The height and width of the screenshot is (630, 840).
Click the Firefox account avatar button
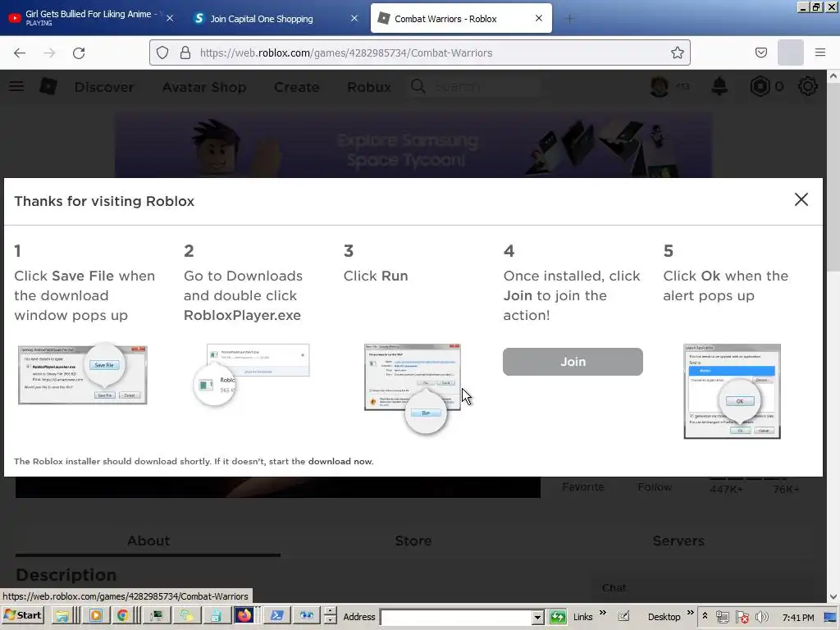click(x=790, y=52)
